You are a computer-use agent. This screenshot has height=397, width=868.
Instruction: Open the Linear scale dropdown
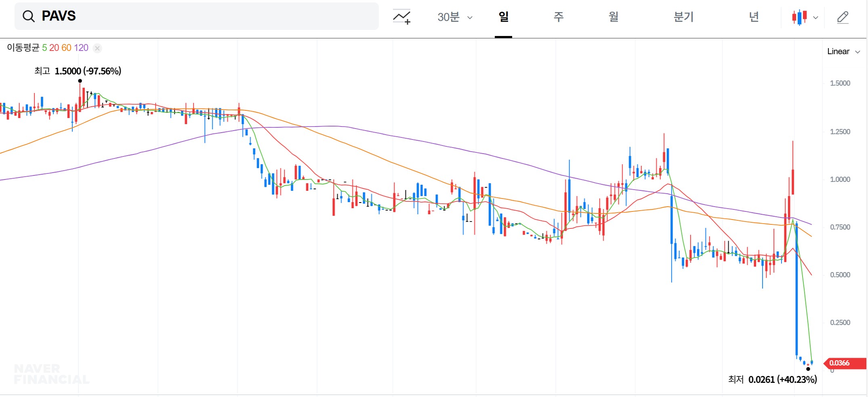pos(843,51)
